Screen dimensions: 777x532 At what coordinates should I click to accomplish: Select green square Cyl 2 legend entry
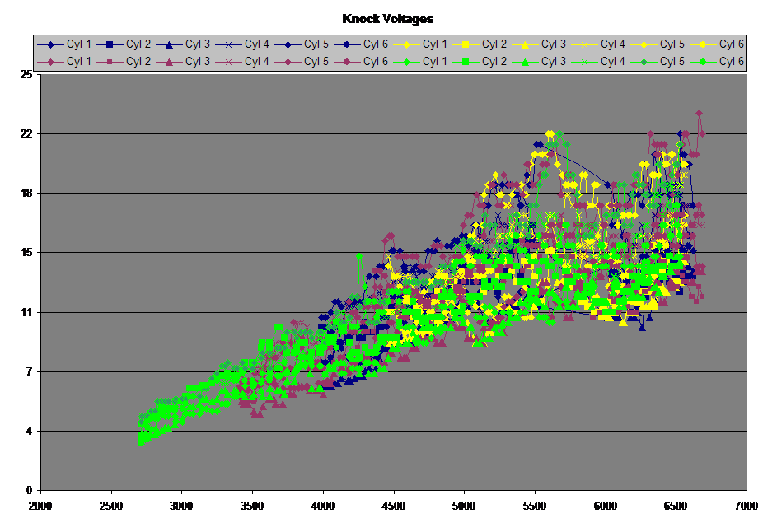[480, 62]
